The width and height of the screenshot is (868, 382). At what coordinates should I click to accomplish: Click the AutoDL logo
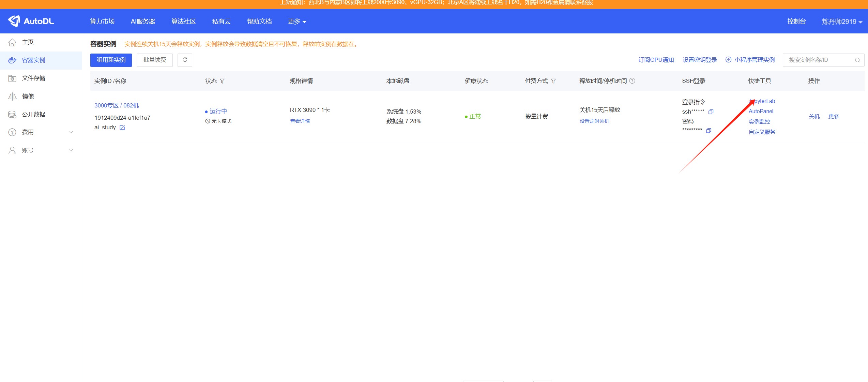[31, 21]
